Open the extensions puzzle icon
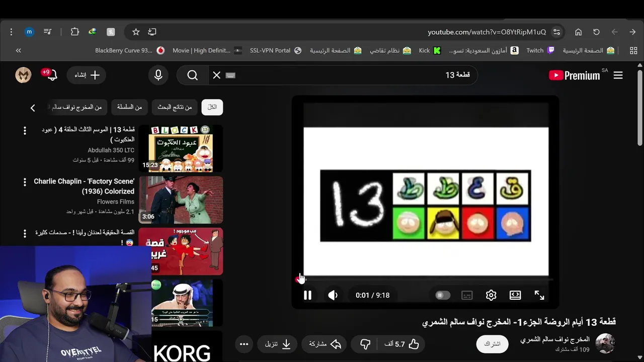The width and height of the screenshot is (644, 362). (74, 32)
